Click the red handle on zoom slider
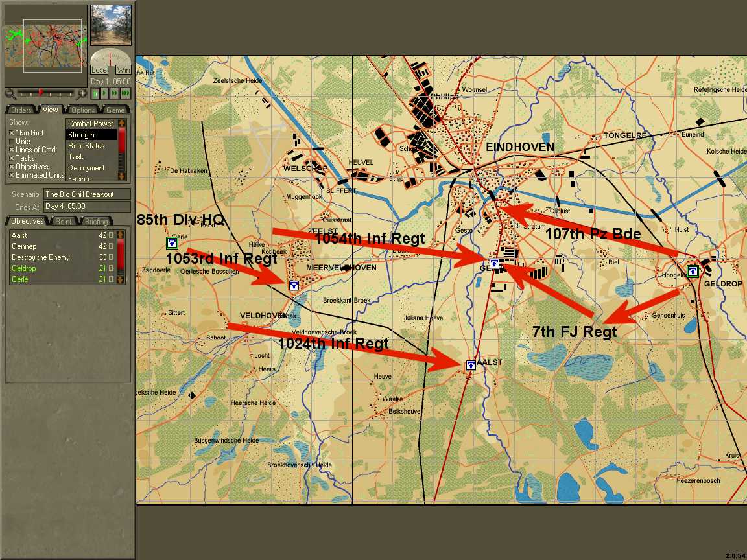The height and width of the screenshot is (560, 747). [x=41, y=93]
